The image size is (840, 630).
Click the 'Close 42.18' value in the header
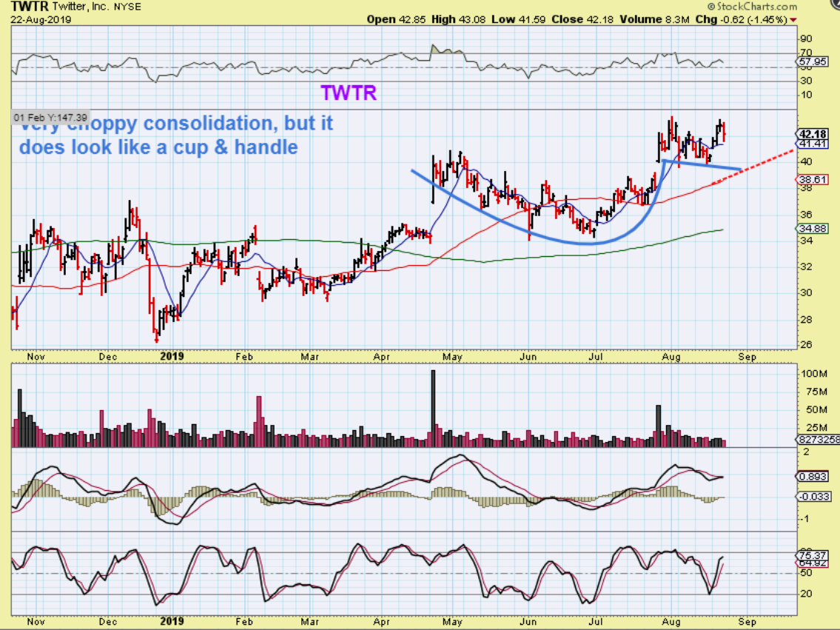[x=583, y=19]
